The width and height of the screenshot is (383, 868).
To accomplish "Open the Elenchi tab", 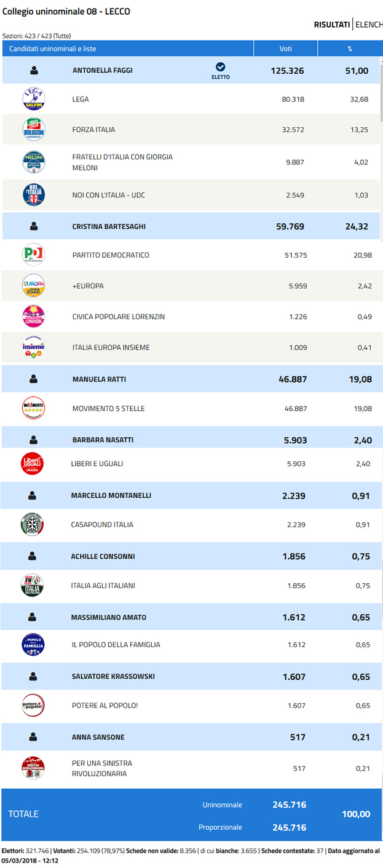I will coord(369,25).
